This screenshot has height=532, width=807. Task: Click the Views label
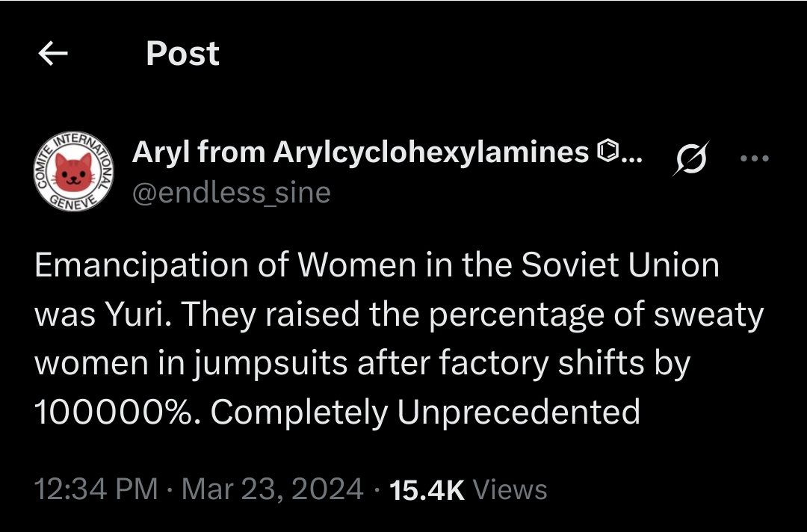pyautogui.click(x=510, y=490)
